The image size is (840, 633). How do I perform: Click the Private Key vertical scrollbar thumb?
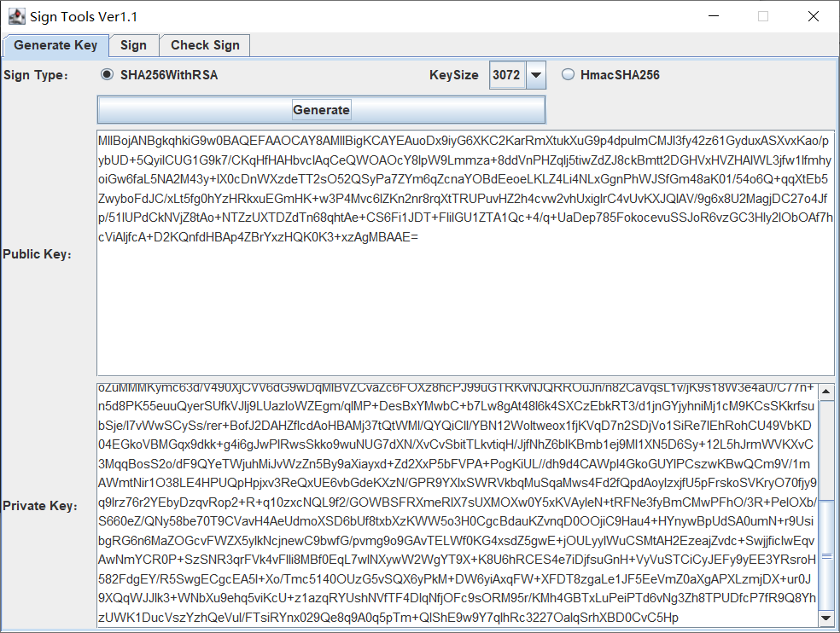[x=826, y=555]
